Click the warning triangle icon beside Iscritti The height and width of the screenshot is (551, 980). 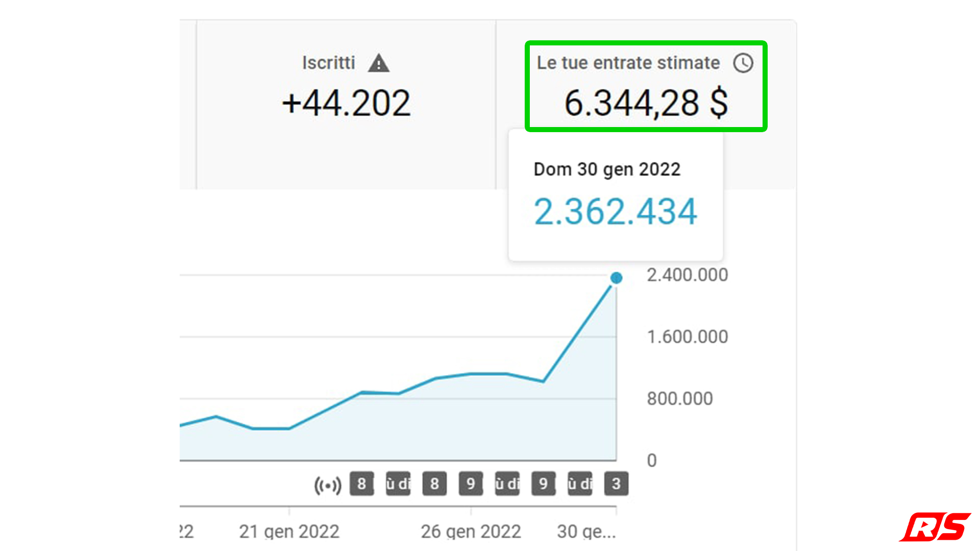click(x=379, y=63)
